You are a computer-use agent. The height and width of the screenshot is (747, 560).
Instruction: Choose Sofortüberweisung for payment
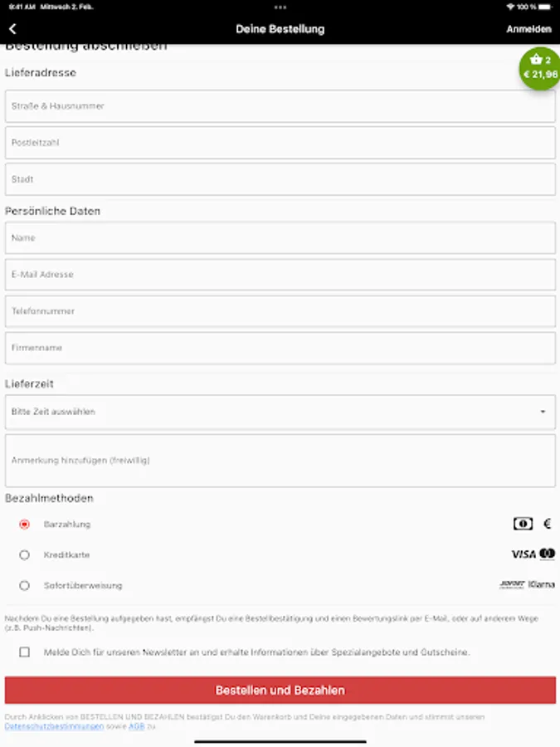point(25,585)
